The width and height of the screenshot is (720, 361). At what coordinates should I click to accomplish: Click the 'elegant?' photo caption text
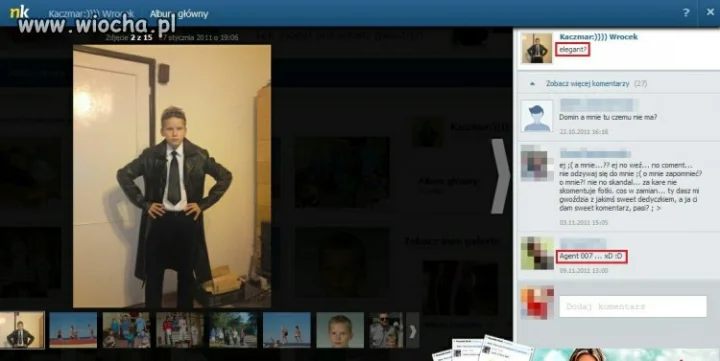coord(573,50)
